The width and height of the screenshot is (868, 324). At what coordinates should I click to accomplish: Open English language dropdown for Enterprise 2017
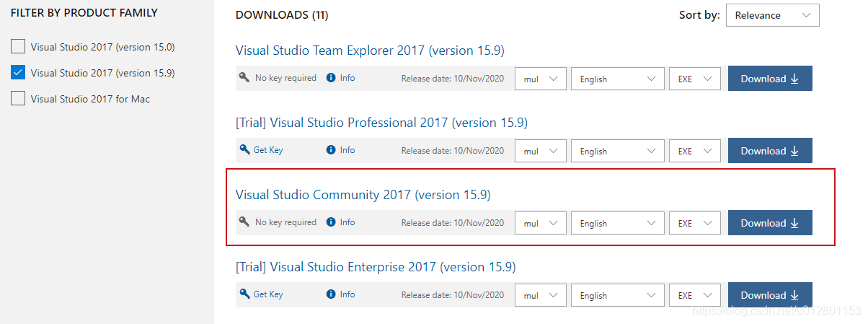point(617,295)
